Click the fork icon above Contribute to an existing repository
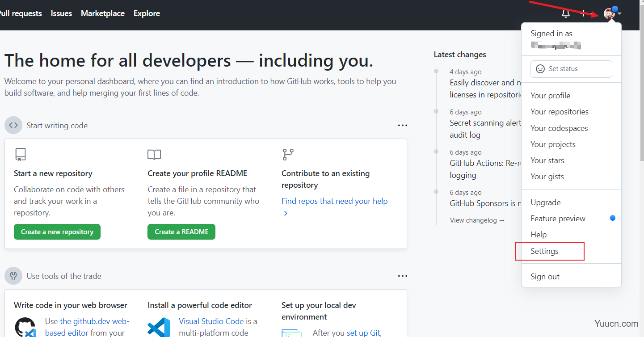The height and width of the screenshot is (337, 644). 288,155
